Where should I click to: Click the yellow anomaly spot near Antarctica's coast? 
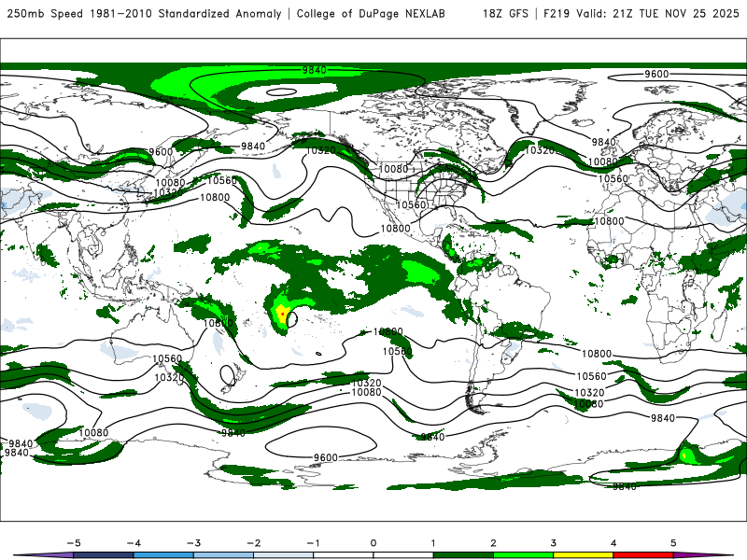(x=684, y=456)
